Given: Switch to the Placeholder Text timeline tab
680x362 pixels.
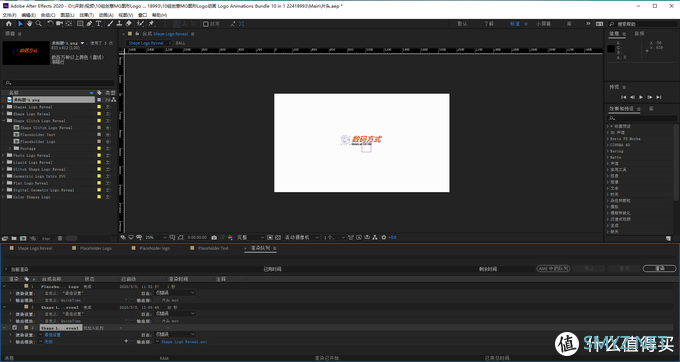Looking at the screenshot, I should [213, 248].
